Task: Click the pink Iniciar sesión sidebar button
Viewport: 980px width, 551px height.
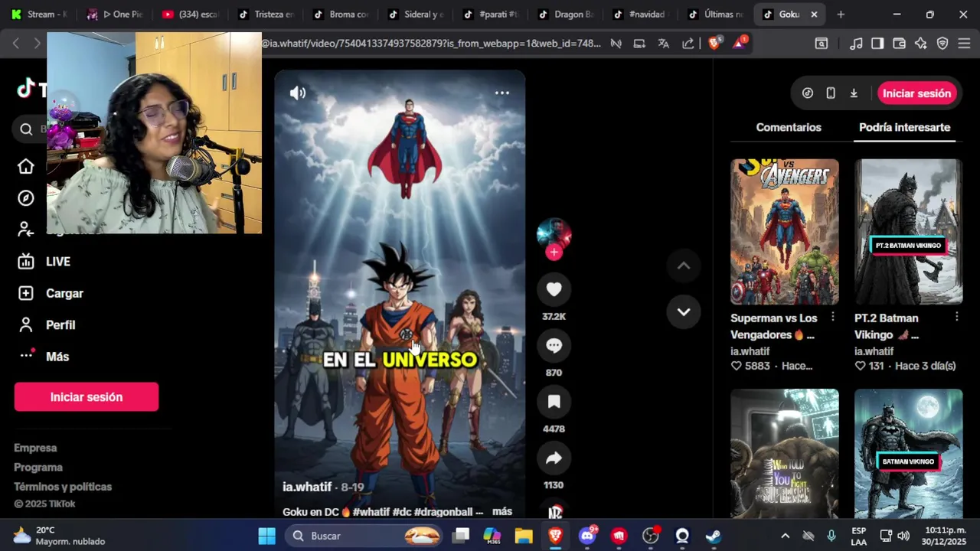Action: point(87,397)
